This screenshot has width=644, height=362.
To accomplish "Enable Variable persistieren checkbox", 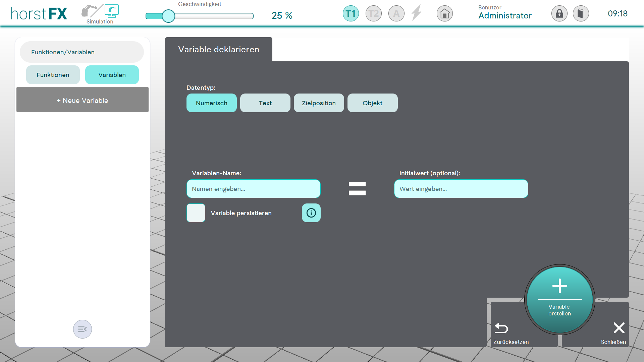I will tap(196, 213).
